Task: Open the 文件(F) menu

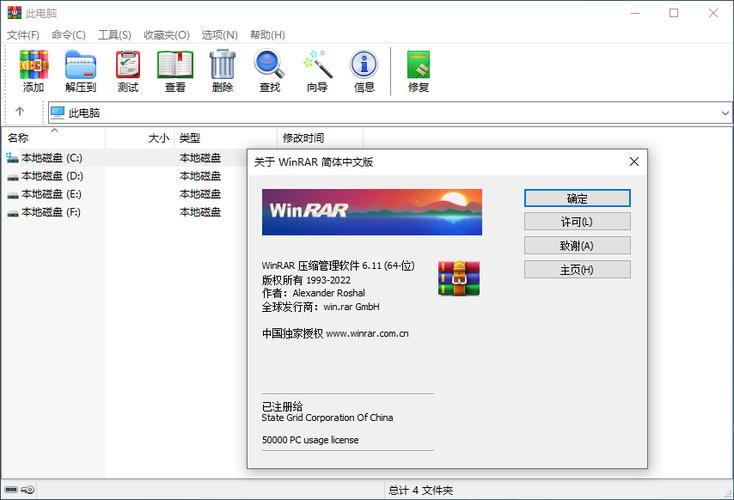Action: pyautogui.click(x=23, y=35)
